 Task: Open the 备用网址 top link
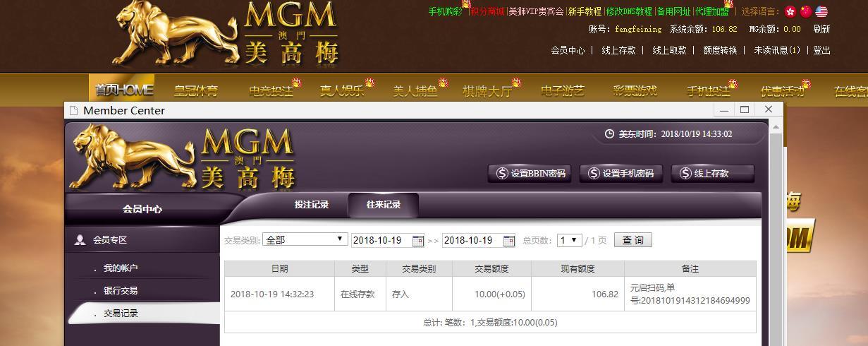(673, 11)
